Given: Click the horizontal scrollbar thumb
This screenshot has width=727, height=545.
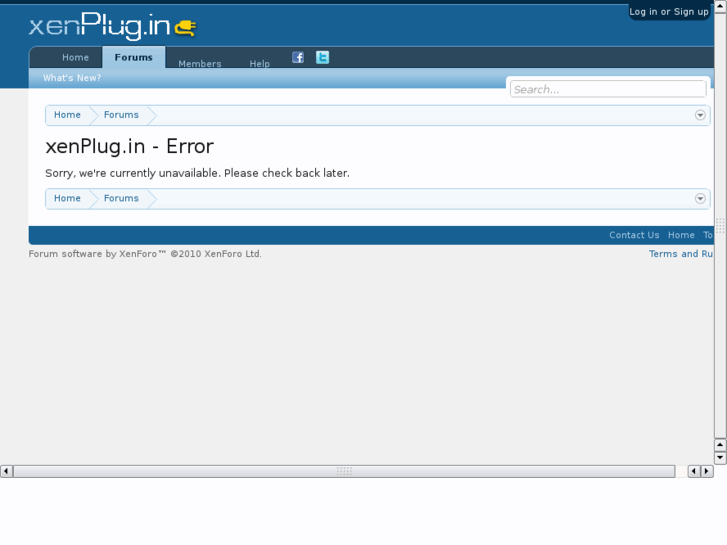Looking at the screenshot, I should (344, 471).
